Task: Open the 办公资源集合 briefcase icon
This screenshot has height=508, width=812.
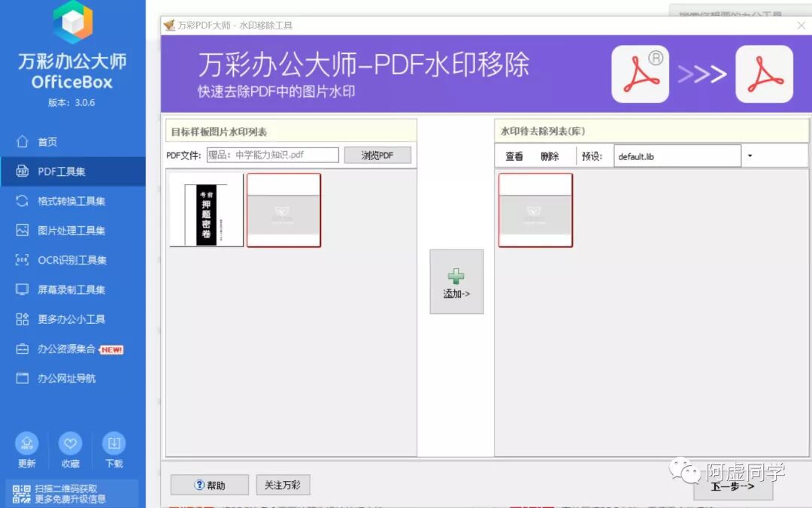Action: point(23,349)
